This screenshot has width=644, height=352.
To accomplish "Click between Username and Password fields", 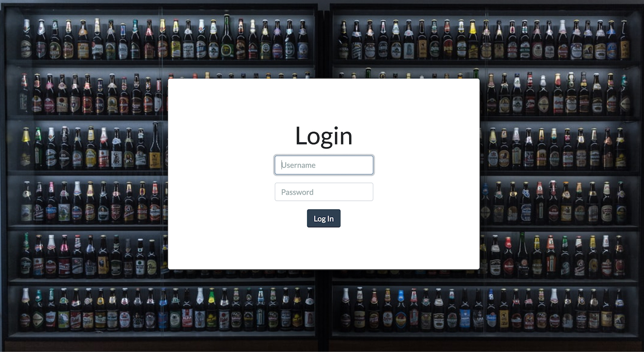I will 324,179.
